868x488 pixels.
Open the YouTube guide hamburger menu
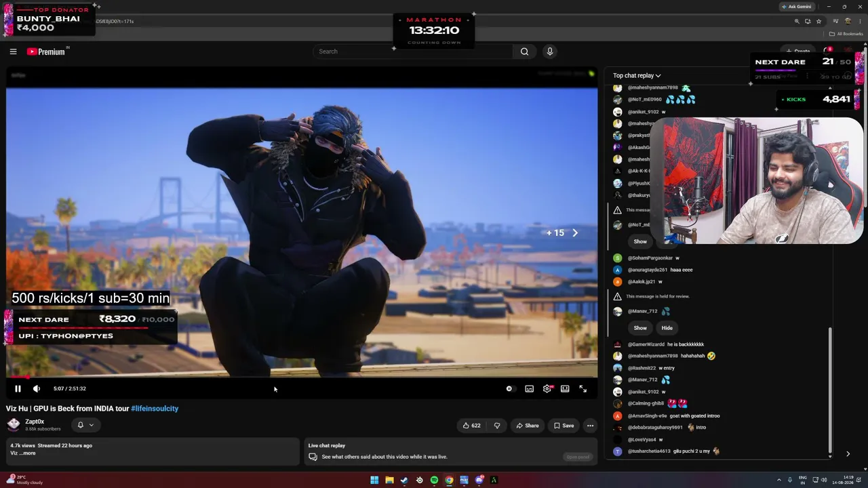13,52
